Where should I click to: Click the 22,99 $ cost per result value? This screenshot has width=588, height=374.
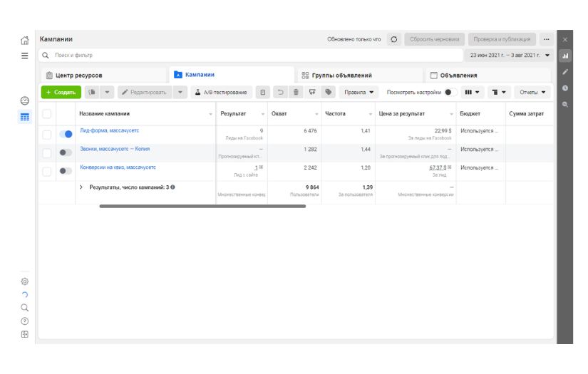tap(443, 131)
